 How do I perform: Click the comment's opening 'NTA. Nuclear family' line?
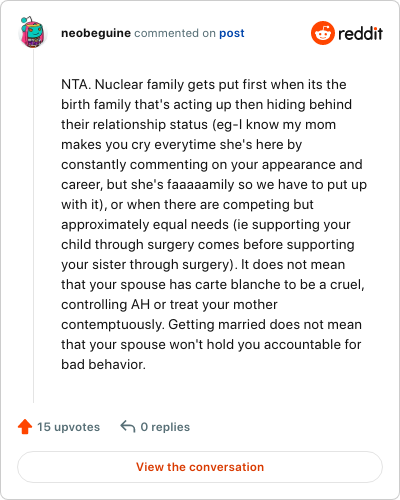pyautogui.click(x=204, y=84)
